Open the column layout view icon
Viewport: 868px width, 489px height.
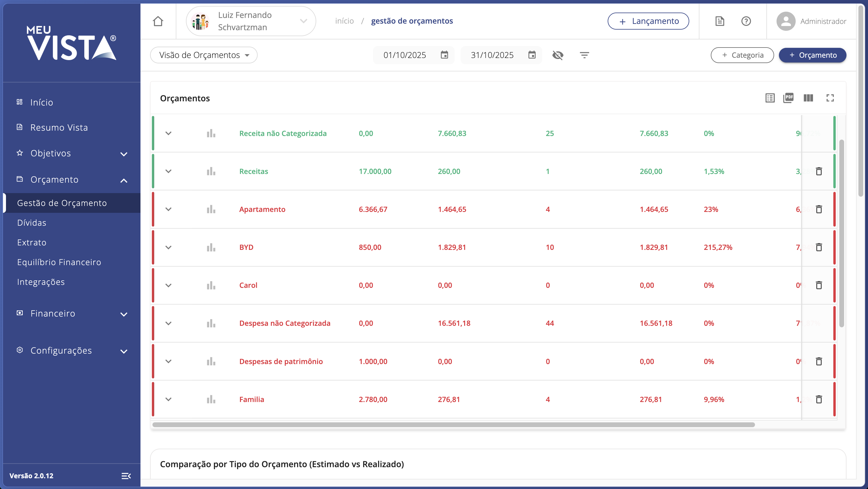tap(808, 98)
